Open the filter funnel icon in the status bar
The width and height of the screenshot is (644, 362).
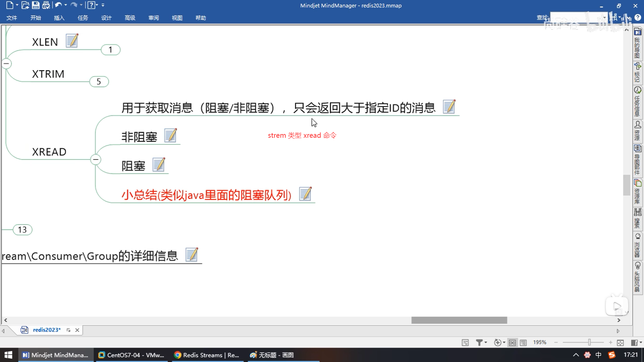click(x=479, y=342)
